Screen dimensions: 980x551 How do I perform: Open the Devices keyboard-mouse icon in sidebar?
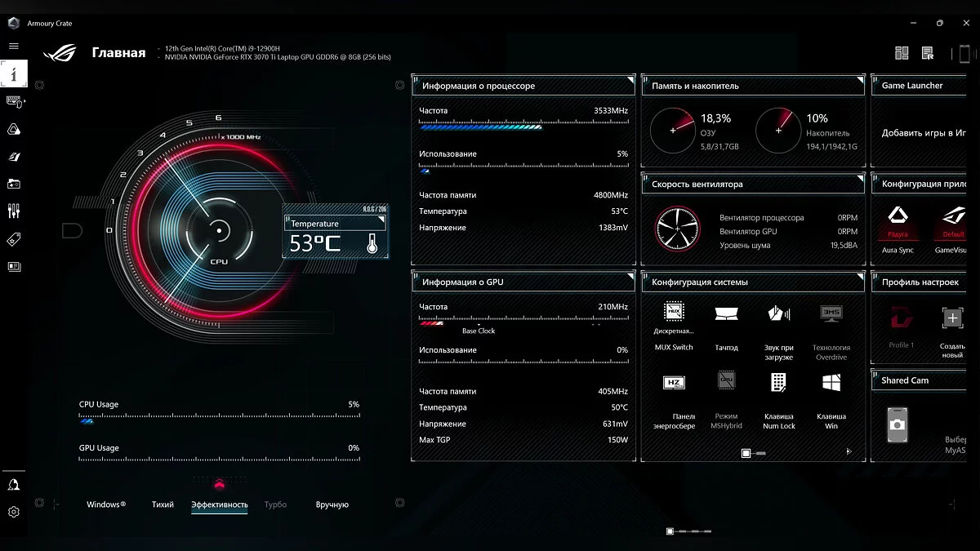(14, 101)
